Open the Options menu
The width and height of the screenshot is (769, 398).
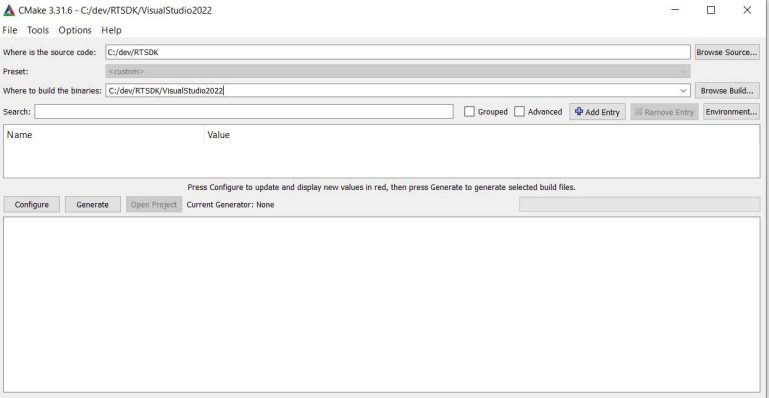point(75,30)
